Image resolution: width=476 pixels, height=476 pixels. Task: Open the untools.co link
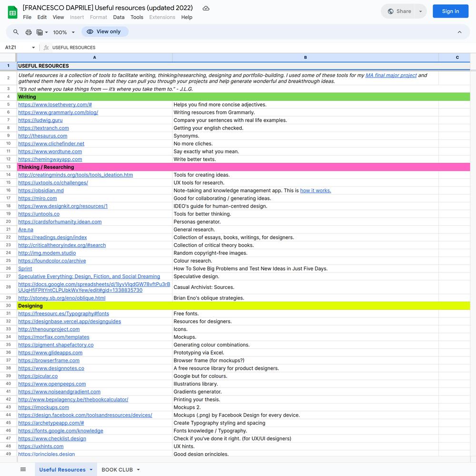[39, 214]
